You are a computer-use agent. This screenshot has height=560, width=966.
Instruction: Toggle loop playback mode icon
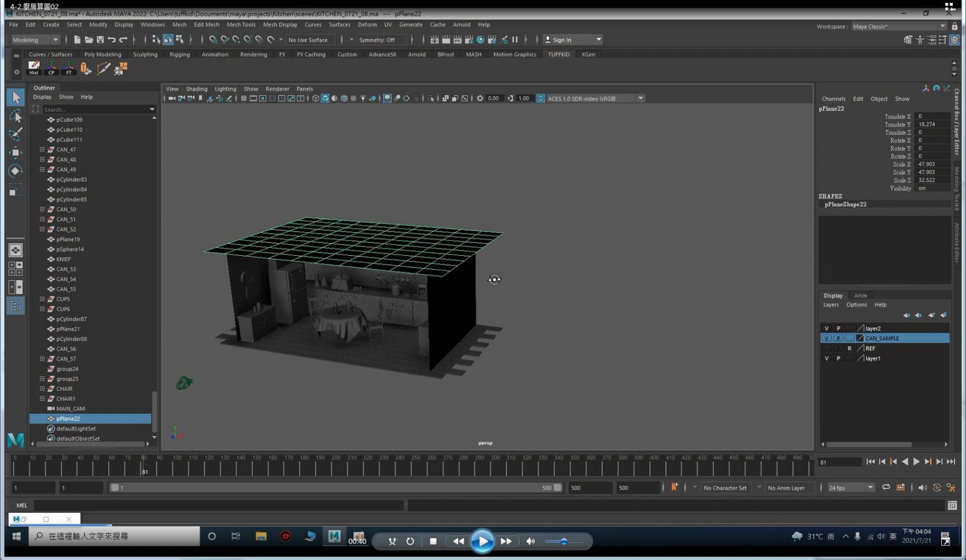886,488
